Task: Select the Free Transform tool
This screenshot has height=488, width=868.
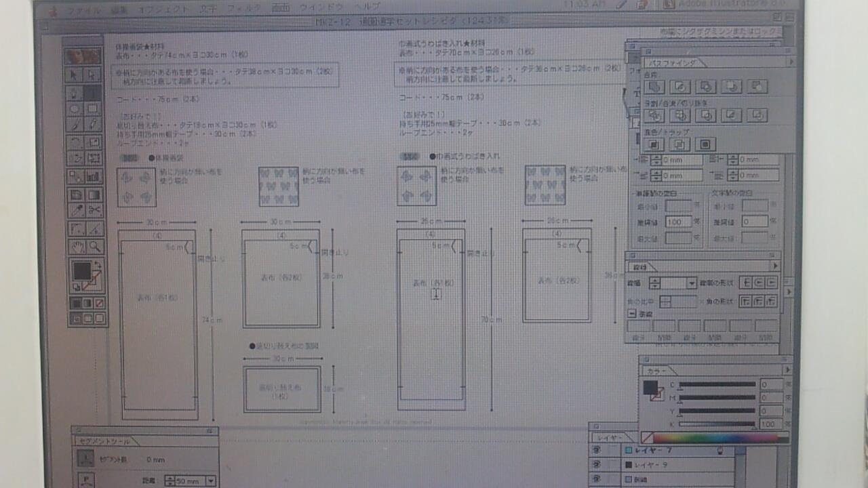Action: click(93, 159)
